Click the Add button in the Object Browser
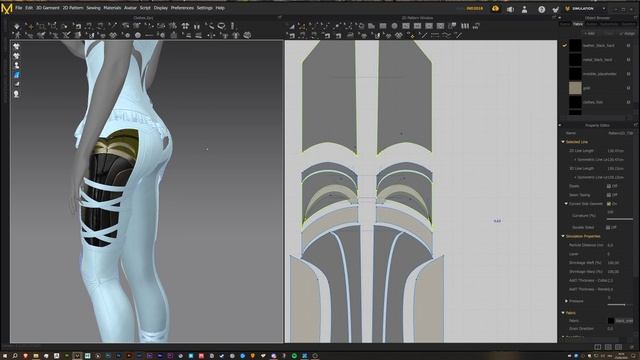Image resolution: width=640 pixels, height=360 pixels. [x=589, y=33]
